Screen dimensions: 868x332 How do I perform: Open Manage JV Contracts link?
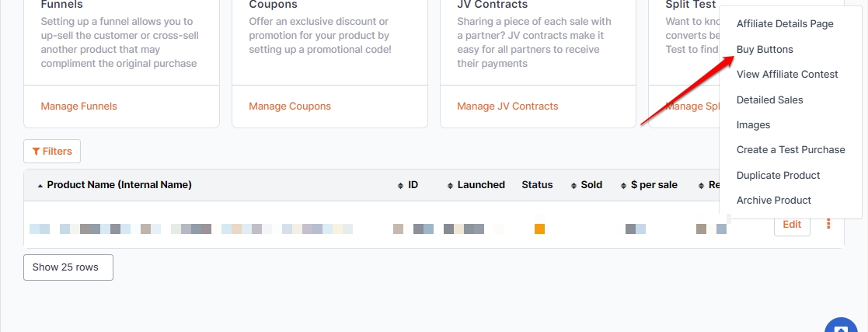(x=507, y=107)
